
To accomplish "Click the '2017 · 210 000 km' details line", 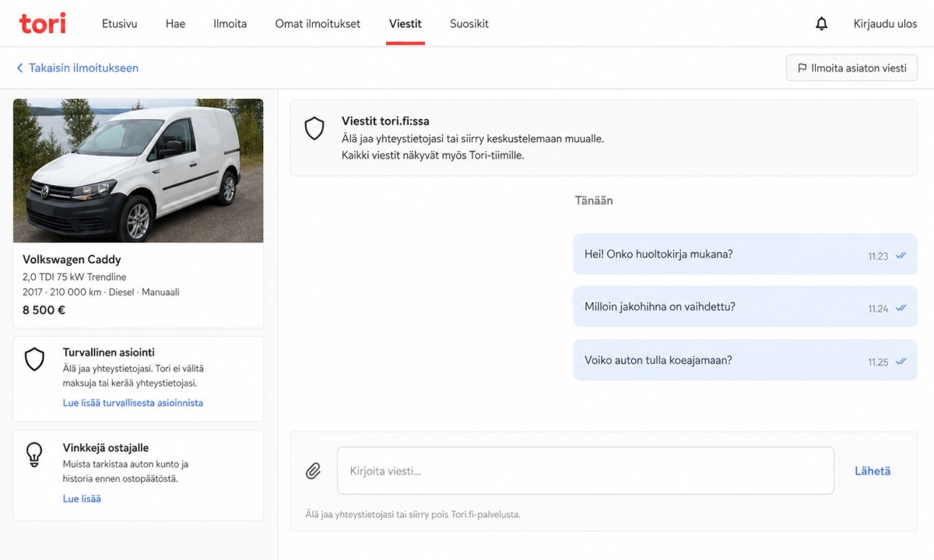I will [101, 292].
